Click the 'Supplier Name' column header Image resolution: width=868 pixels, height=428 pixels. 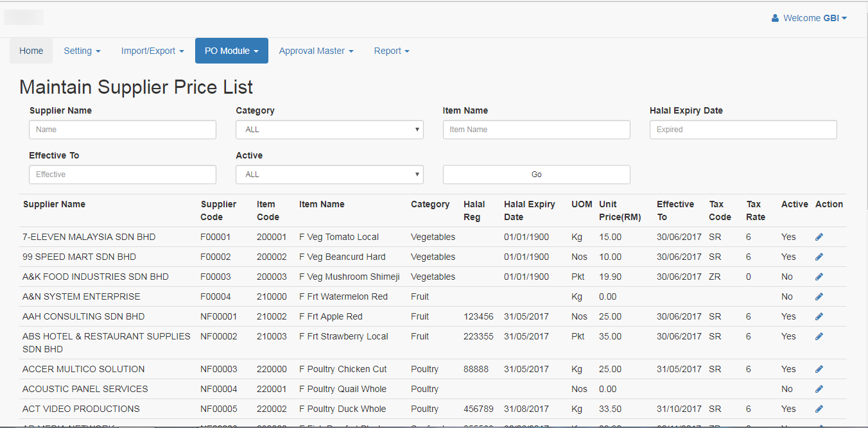54,204
